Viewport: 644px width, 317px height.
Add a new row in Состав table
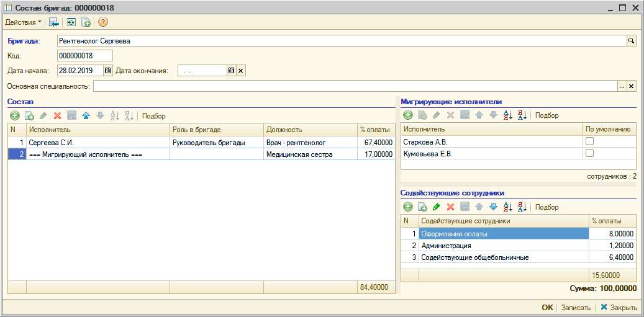point(15,116)
